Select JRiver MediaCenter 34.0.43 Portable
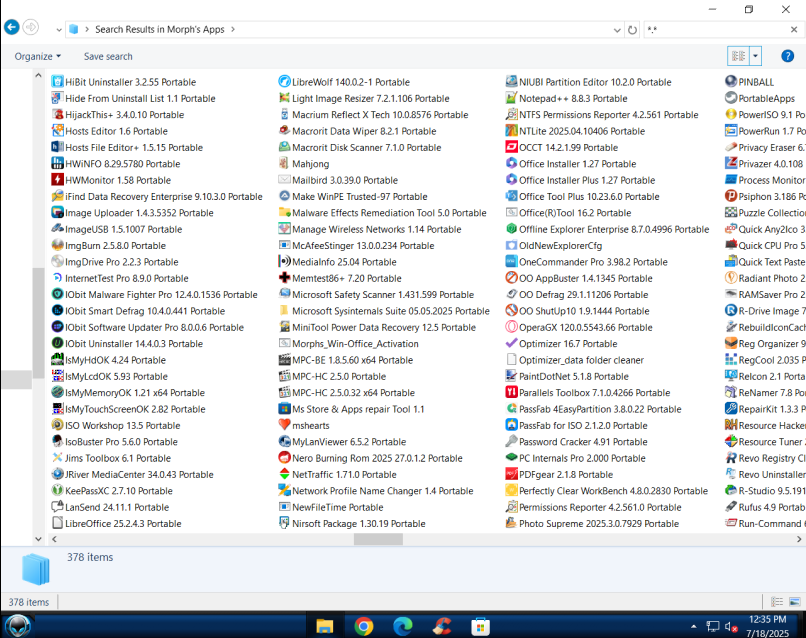 [139, 474]
